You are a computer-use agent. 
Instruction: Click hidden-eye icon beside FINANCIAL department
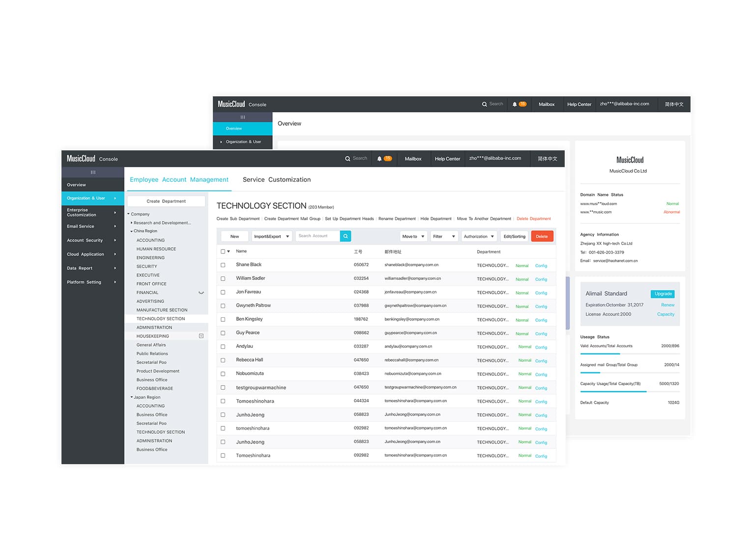coord(201,293)
